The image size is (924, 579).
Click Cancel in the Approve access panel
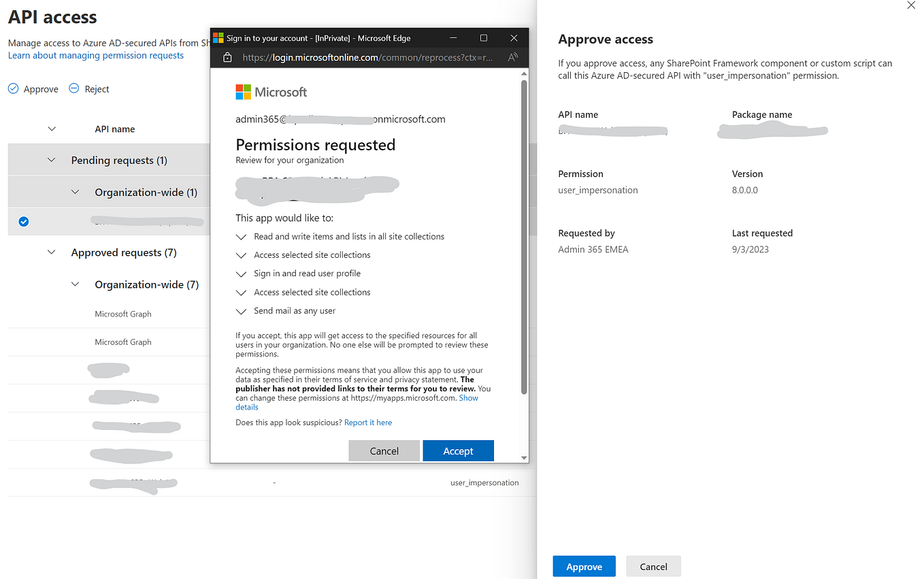pos(653,565)
